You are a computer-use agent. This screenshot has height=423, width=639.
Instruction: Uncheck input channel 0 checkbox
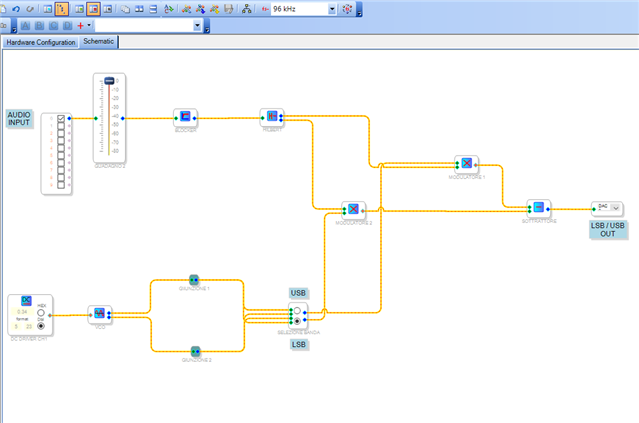[x=61, y=119]
